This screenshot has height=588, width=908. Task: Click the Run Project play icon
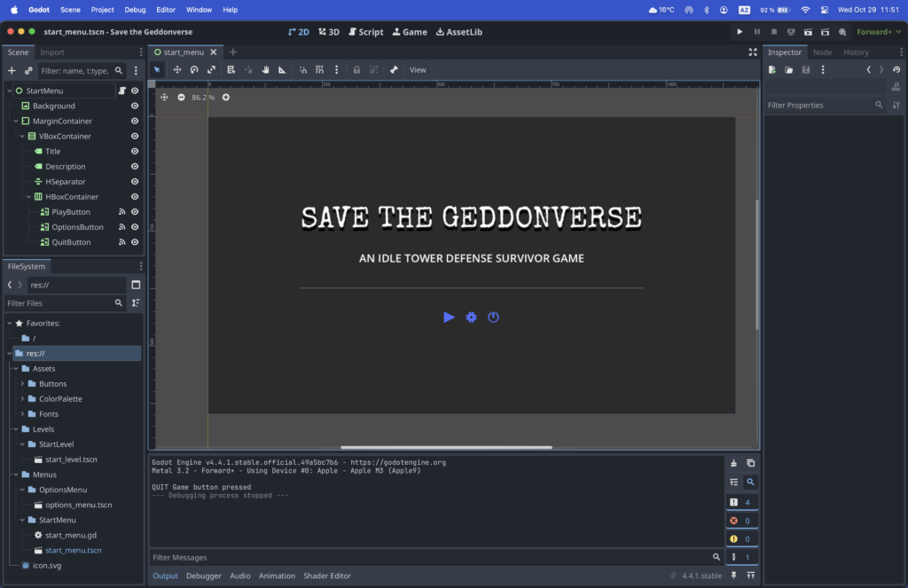tap(740, 32)
